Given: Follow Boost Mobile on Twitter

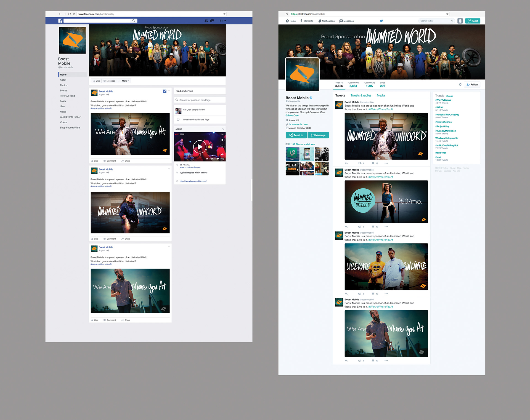Looking at the screenshot, I should point(472,85).
